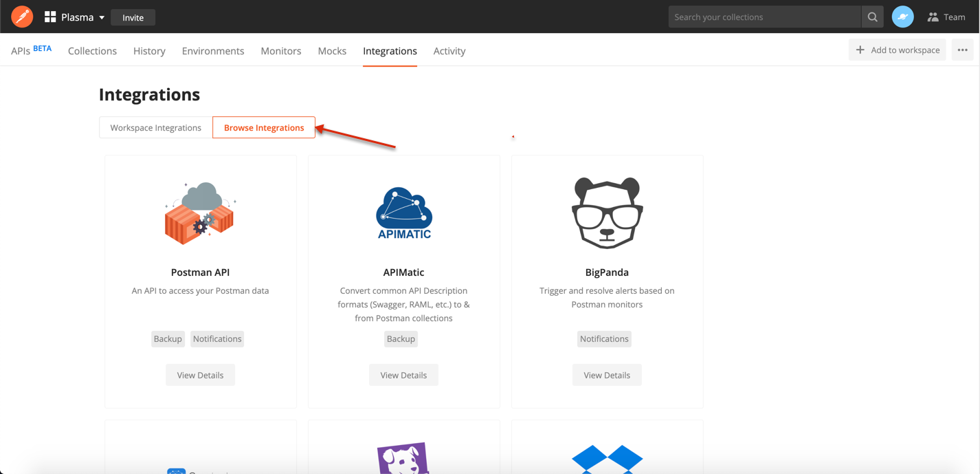Select the Integrations tab
This screenshot has height=474, width=980.
tap(390, 51)
